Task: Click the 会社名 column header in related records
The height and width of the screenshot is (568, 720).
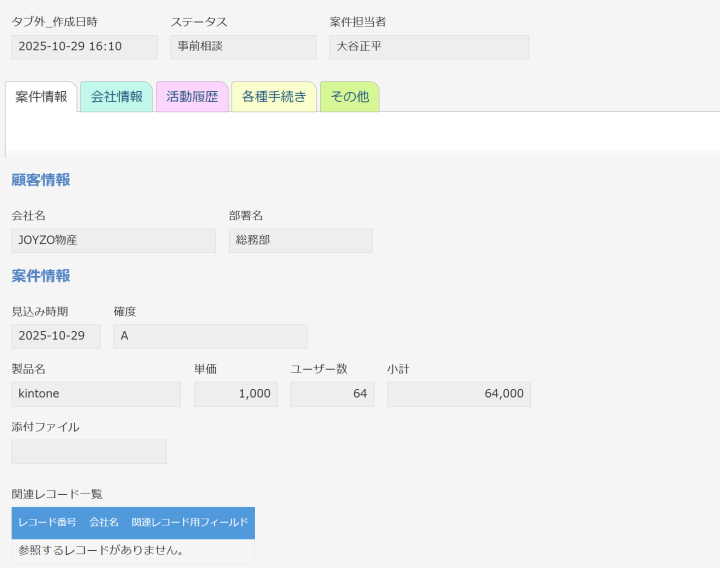Action: pos(104,523)
